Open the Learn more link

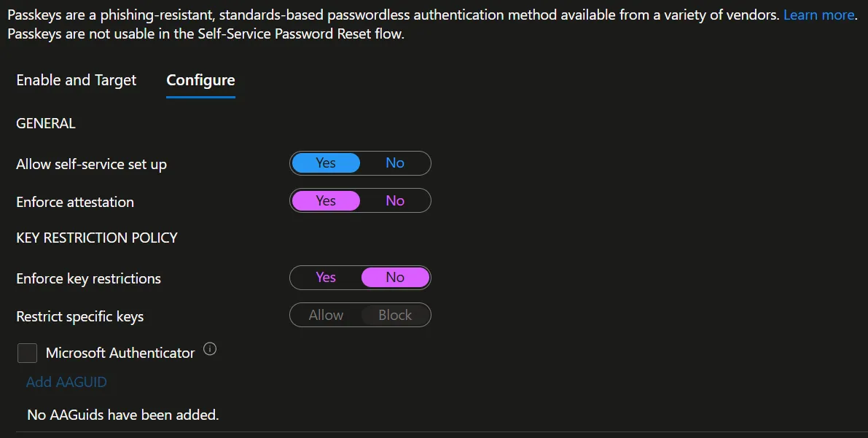[x=818, y=15]
